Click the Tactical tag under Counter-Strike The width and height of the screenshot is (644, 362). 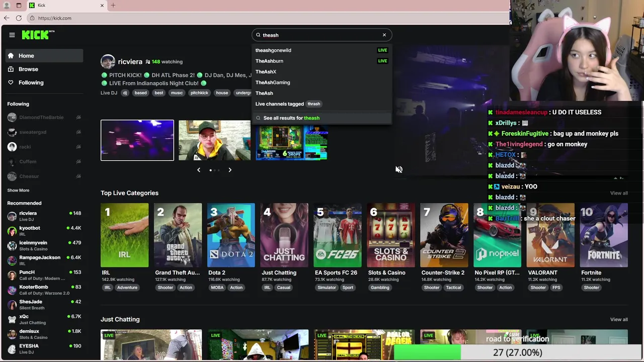(x=453, y=288)
